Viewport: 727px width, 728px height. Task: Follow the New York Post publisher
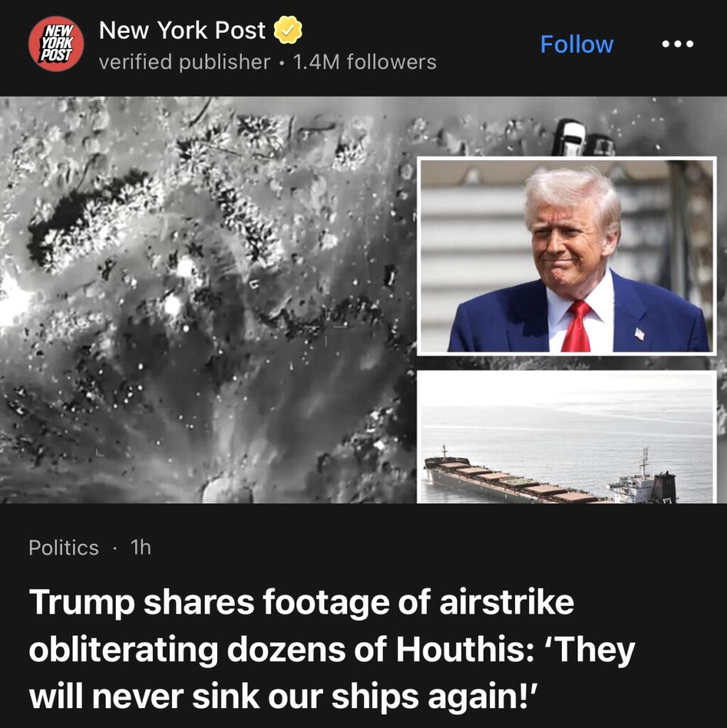coord(576,45)
